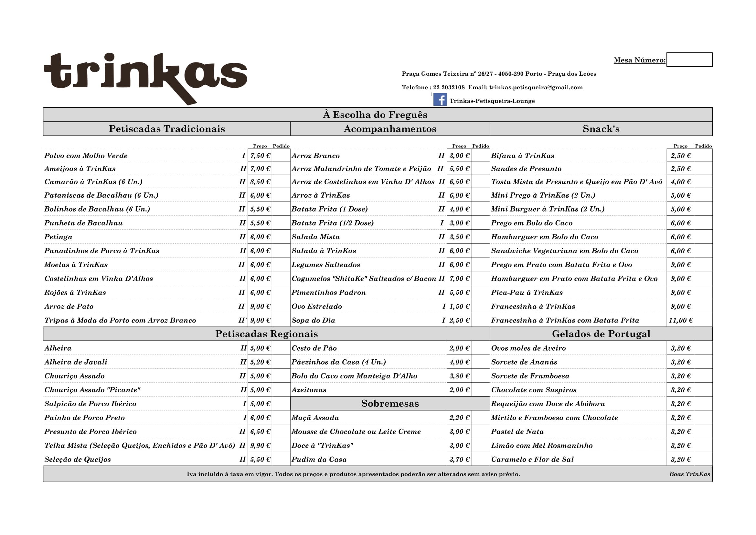Select the 9,90 € price of Telha Mista
The height and width of the screenshot is (535, 756).
click(x=260, y=446)
